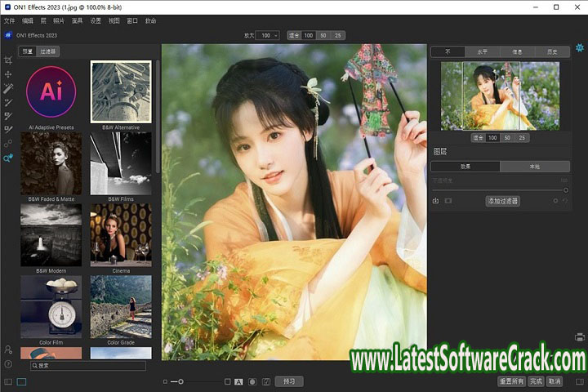The width and height of the screenshot is (588, 392).
Task: Switch to the 预置 presets tab
Action: pyautogui.click(x=28, y=51)
